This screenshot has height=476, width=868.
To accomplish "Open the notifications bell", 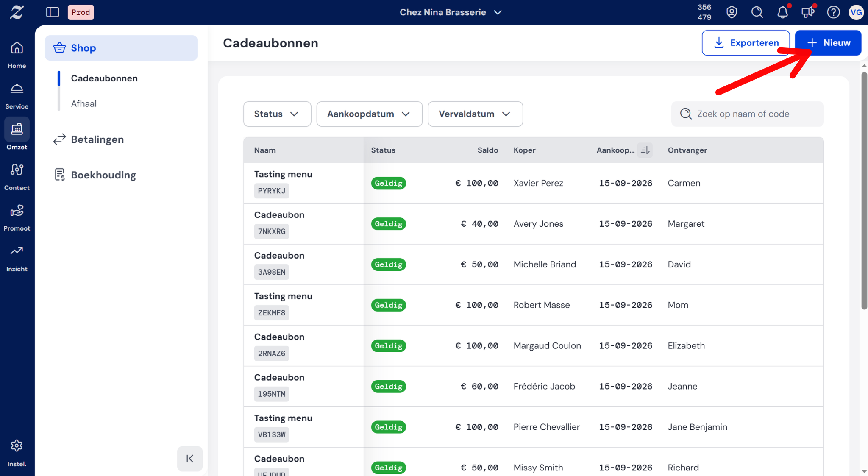I will pyautogui.click(x=783, y=12).
